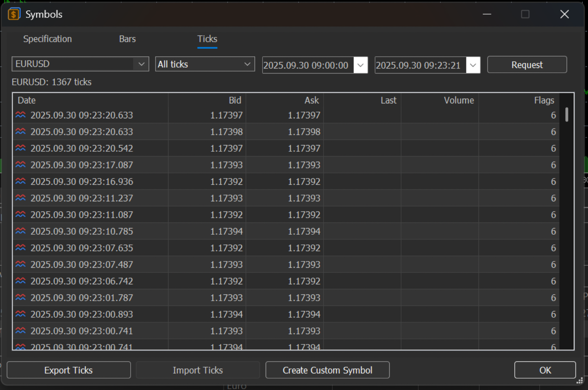This screenshot has height=390, width=588.
Task: Click the tick icon of the 09:23:00.893 row
Action: (x=20, y=314)
